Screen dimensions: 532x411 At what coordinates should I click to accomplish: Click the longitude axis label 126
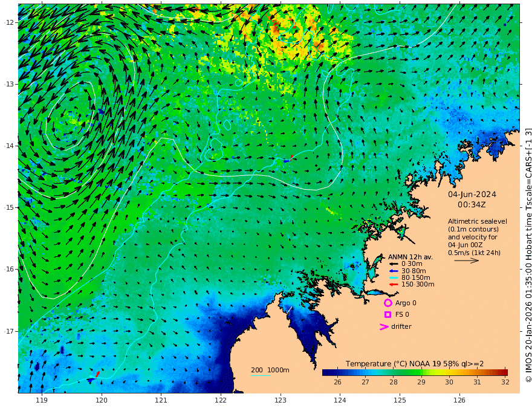[459, 401]
